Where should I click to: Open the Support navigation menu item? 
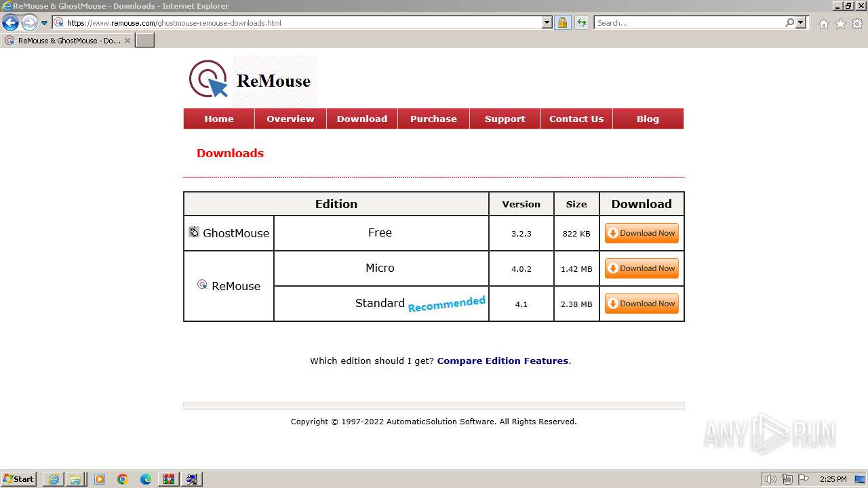[505, 119]
